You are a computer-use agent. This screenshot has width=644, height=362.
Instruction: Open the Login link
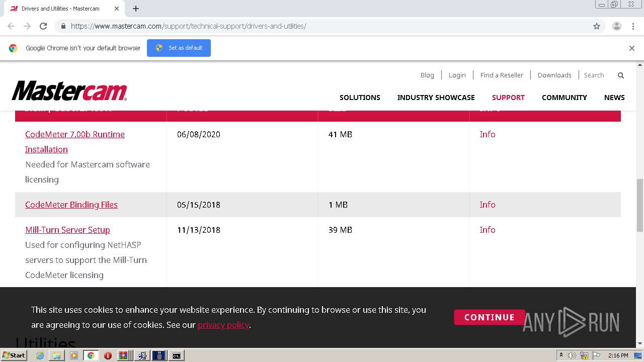click(457, 75)
